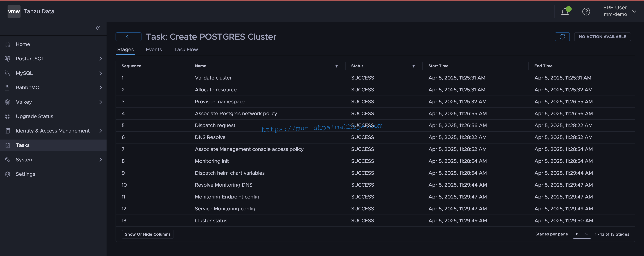
Task: Click the Tanzu Data title link
Action: 39,12
